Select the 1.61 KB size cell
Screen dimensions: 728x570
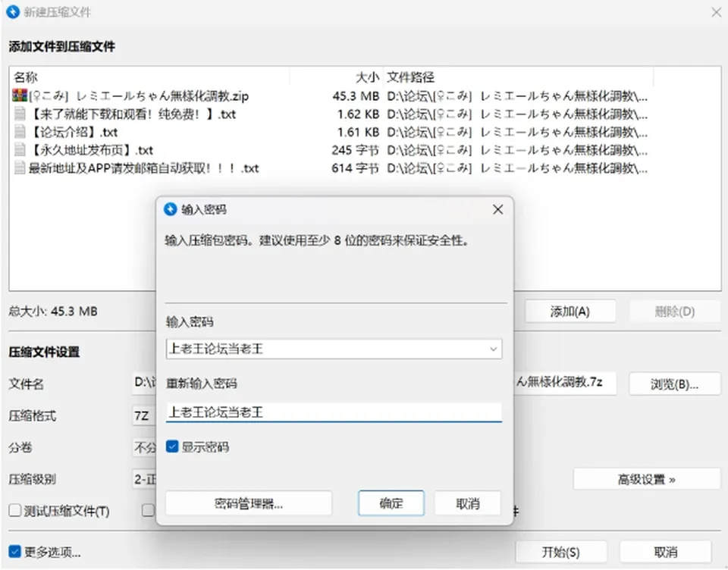358,133
